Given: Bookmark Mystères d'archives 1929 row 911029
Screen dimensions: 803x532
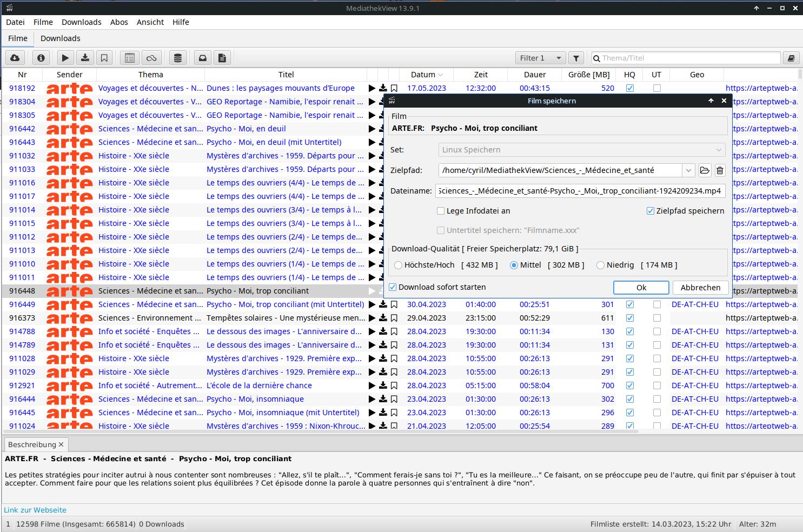Looking at the screenshot, I should click(394, 372).
